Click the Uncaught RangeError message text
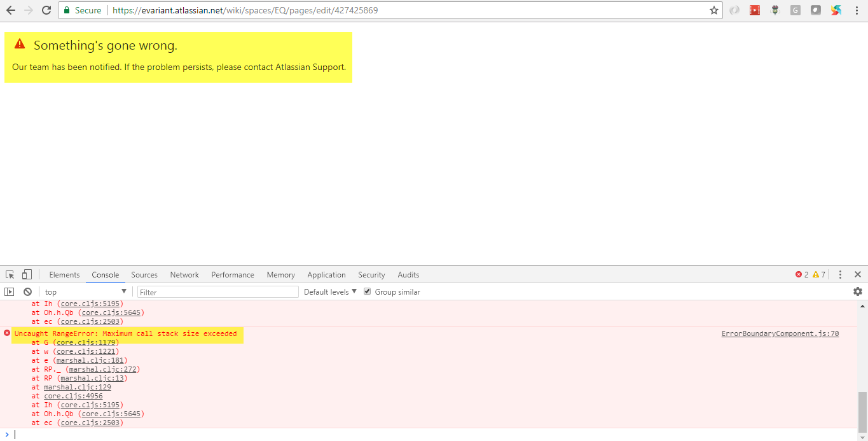 pyautogui.click(x=125, y=333)
